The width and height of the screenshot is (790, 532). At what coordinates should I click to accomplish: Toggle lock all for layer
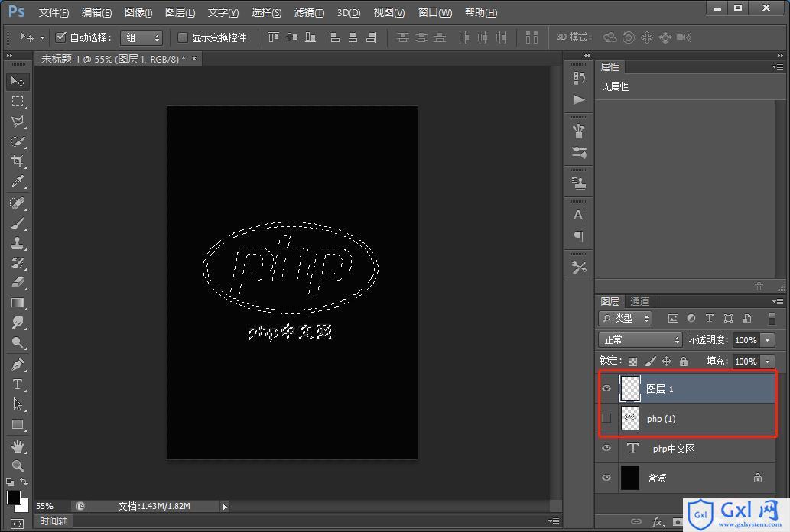point(684,362)
